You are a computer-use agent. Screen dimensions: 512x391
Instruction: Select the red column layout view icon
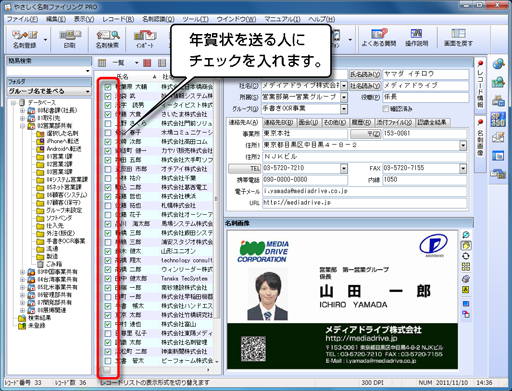(147, 63)
